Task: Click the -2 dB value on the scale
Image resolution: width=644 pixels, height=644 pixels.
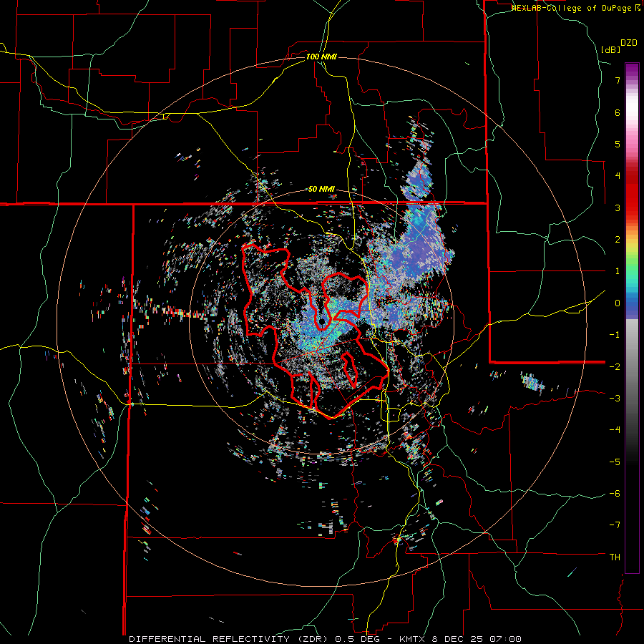Action: click(615, 366)
